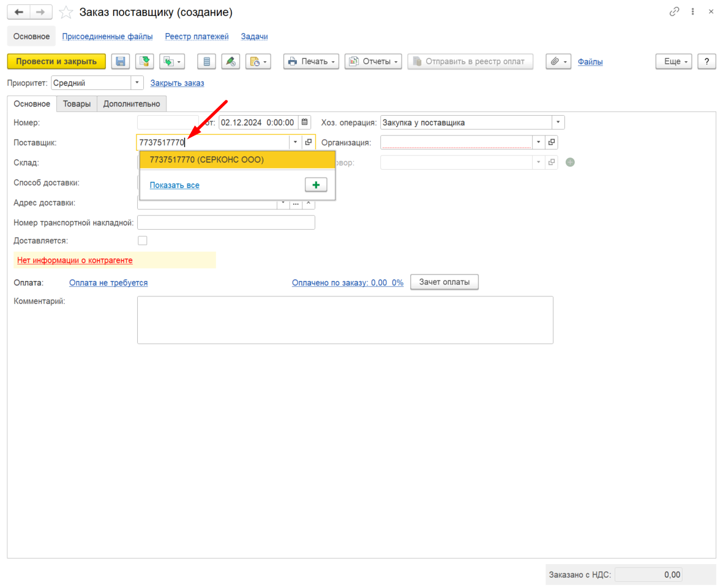The width and height of the screenshot is (723, 588).
Task: Open the Задачи section
Action: [x=254, y=36]
